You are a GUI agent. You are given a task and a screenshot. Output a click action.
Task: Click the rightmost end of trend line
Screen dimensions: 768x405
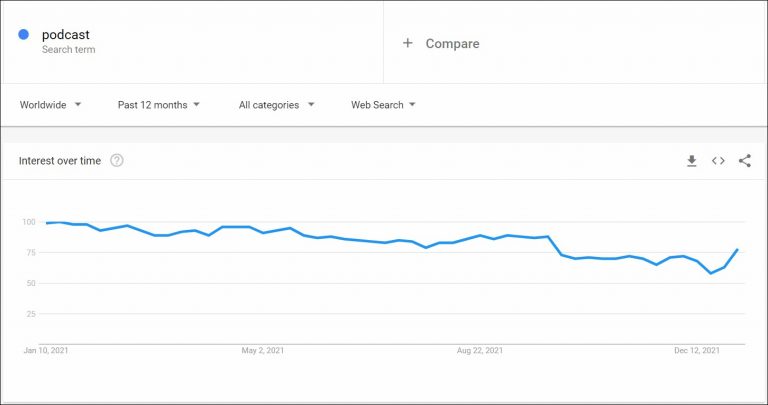(738, 249)
